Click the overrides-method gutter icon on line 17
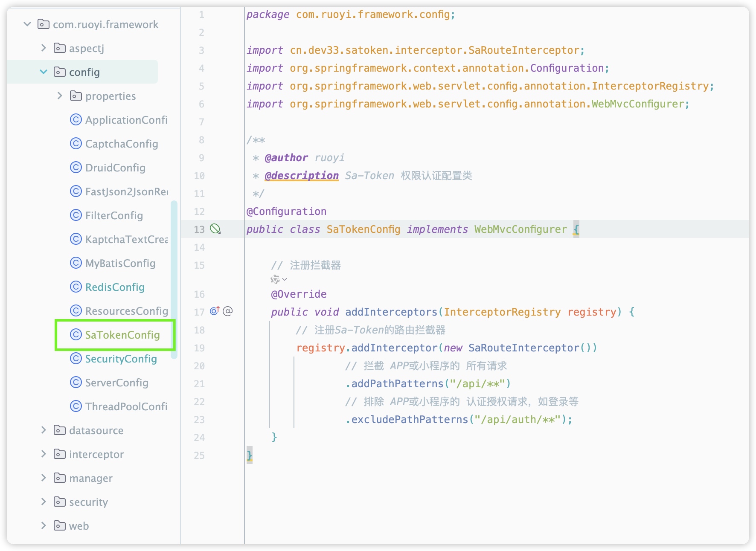Image resolution: width=756 pixels, height=551 pixels. click(215, 311)
